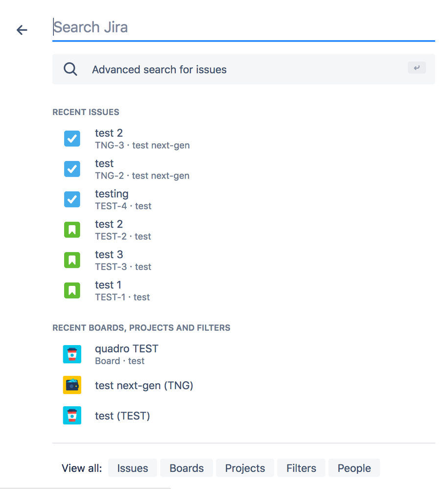Screen dimensions: 448x489
Task: View all Boards
Action: (x=187, y=468)
